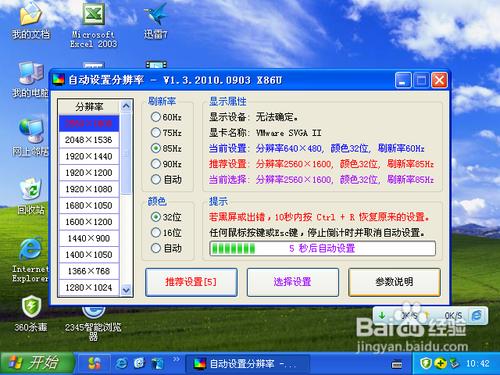Open 我的电脑 desktop icon

pos(31,79)
